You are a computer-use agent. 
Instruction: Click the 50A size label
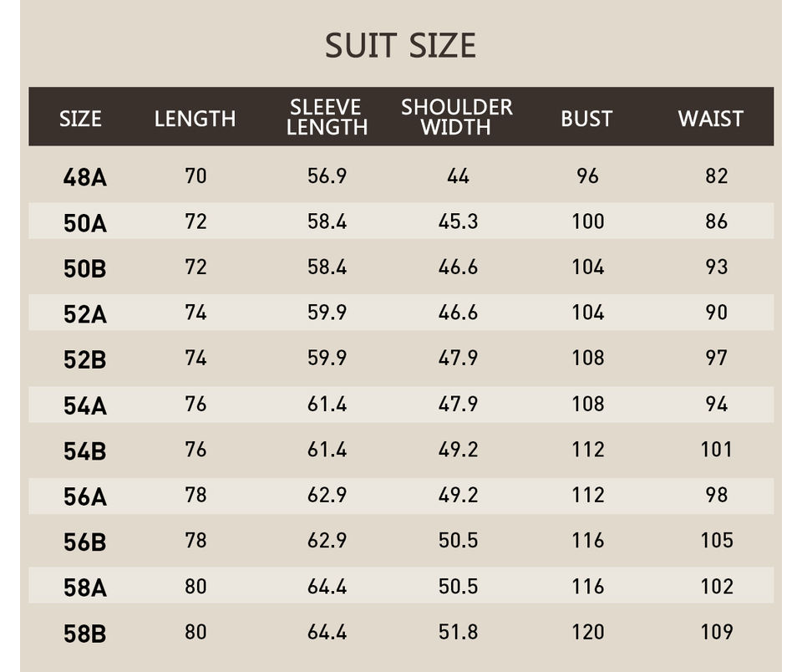[x=84, y=223]
